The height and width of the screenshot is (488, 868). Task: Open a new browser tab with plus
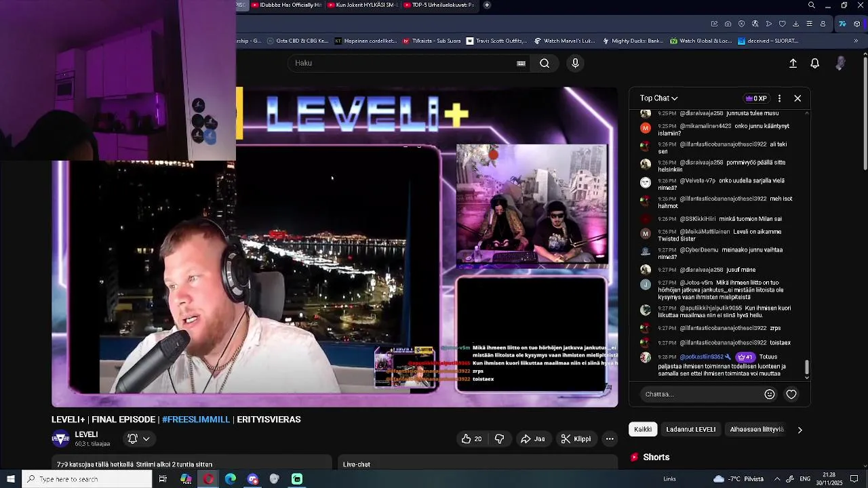pyautogui.click(x=487, y=5)
